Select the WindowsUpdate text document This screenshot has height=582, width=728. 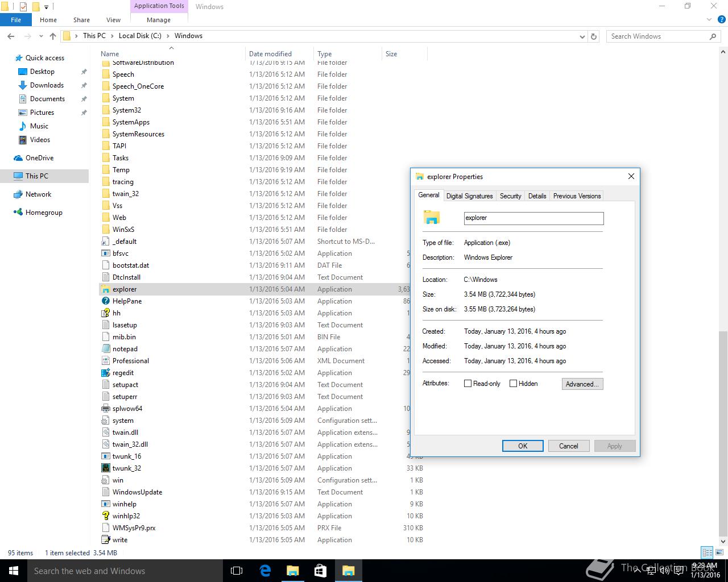tap(137, 492)
